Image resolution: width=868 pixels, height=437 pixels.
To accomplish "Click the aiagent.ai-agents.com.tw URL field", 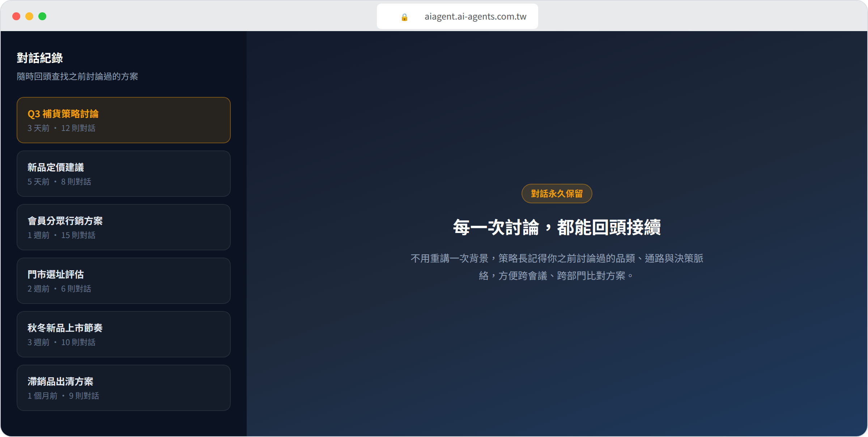I will [457, 16].
